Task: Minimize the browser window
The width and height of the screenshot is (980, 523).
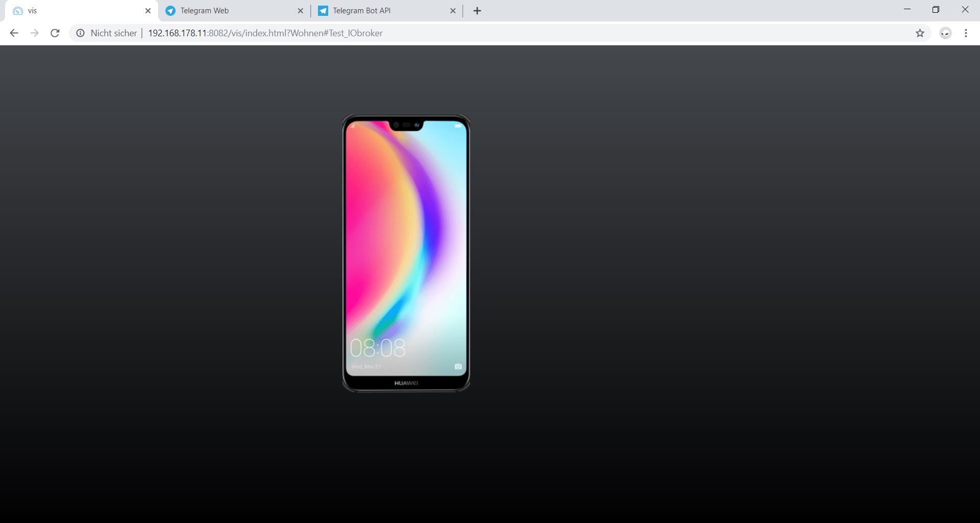Action: pos(907,10)
